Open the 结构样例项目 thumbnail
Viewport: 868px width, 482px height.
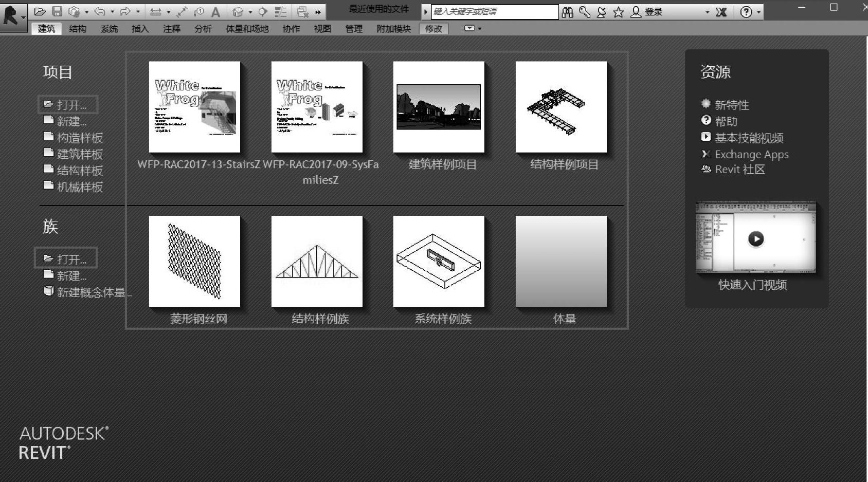click(x=561, y=107)
